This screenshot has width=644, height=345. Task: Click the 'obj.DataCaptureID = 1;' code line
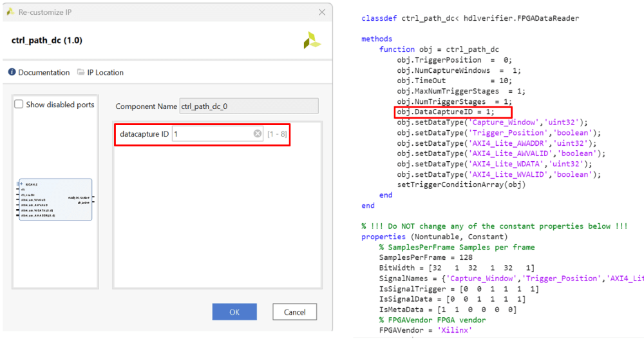pyautogui.click(x=446, y=112)
